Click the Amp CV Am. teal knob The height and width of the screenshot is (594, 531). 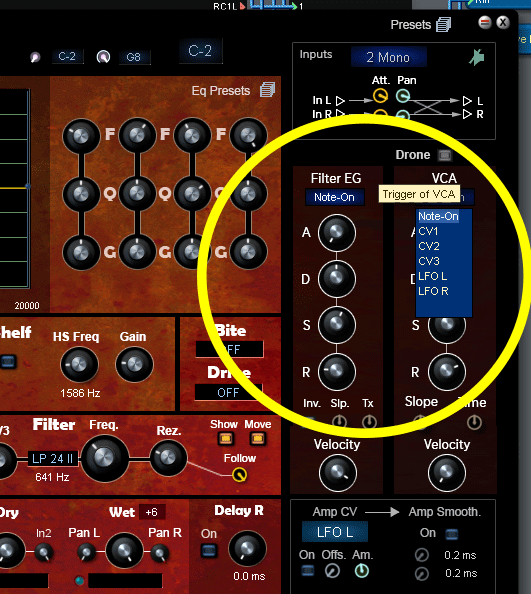point(362,571)
